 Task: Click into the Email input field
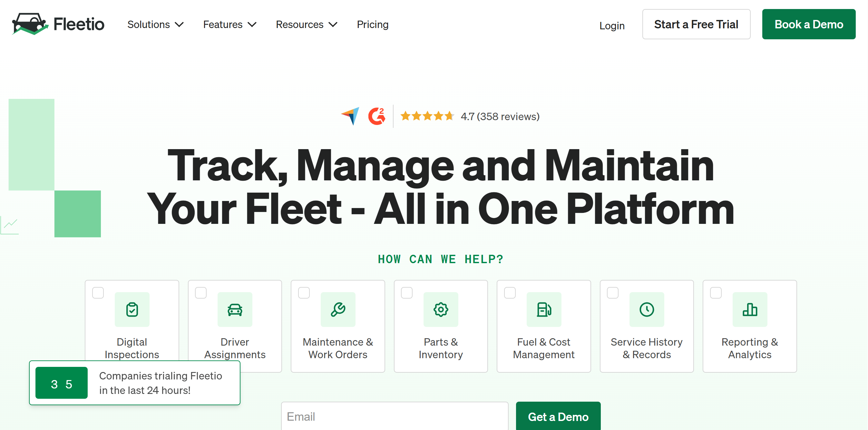(395, 416)
